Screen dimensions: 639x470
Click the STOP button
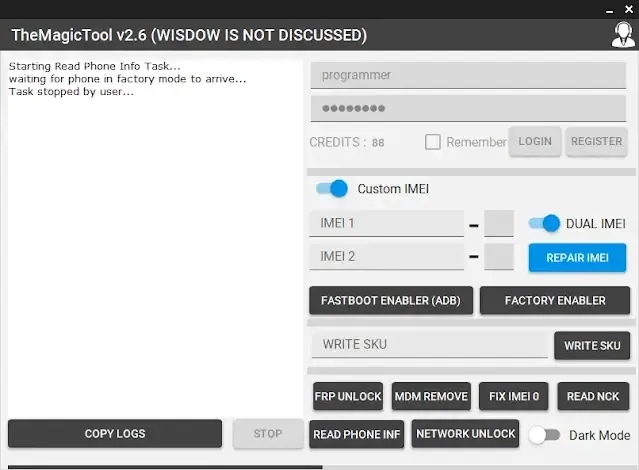tap(268, 434)
